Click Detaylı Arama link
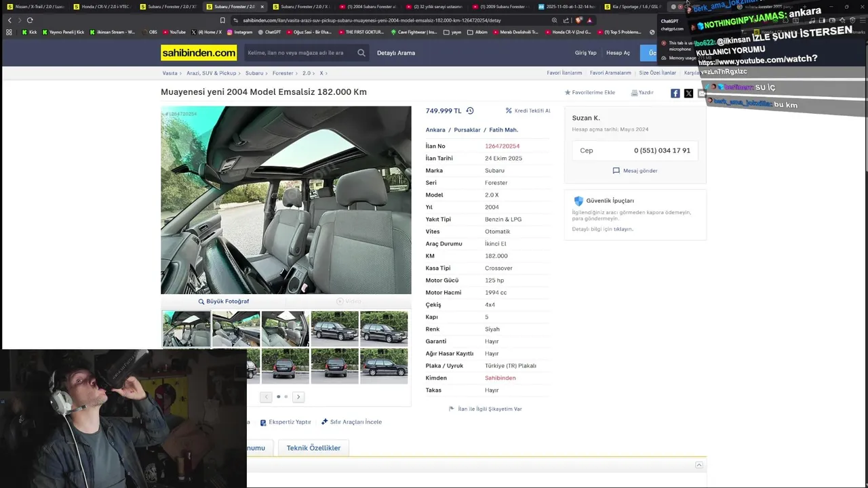The width and height of the screenshot is (868, 488). tap(396, 53)
